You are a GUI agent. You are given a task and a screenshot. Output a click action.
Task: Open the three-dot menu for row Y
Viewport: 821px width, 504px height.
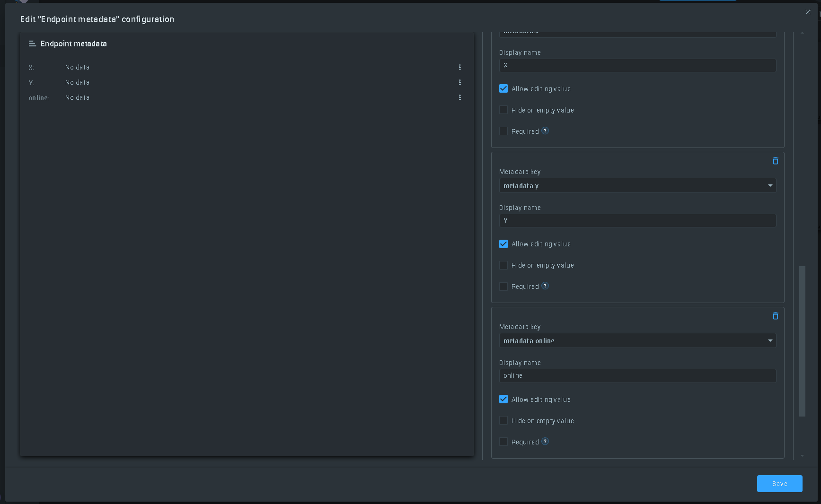[459, 82]
